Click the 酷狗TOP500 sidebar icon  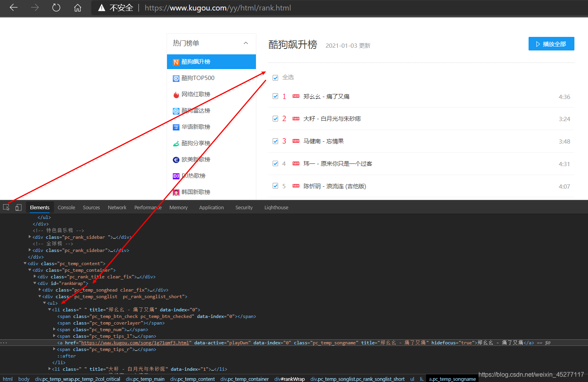tap(176, 78)
